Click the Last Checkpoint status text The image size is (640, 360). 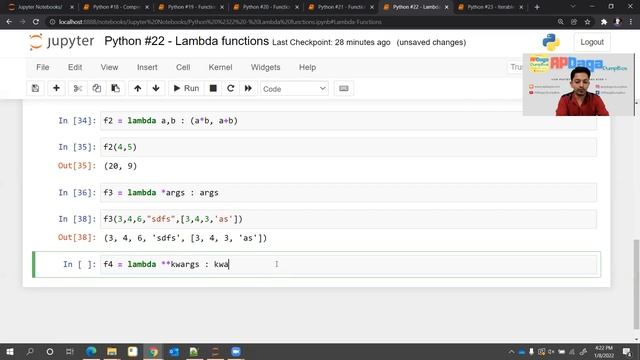coord(331,42)
